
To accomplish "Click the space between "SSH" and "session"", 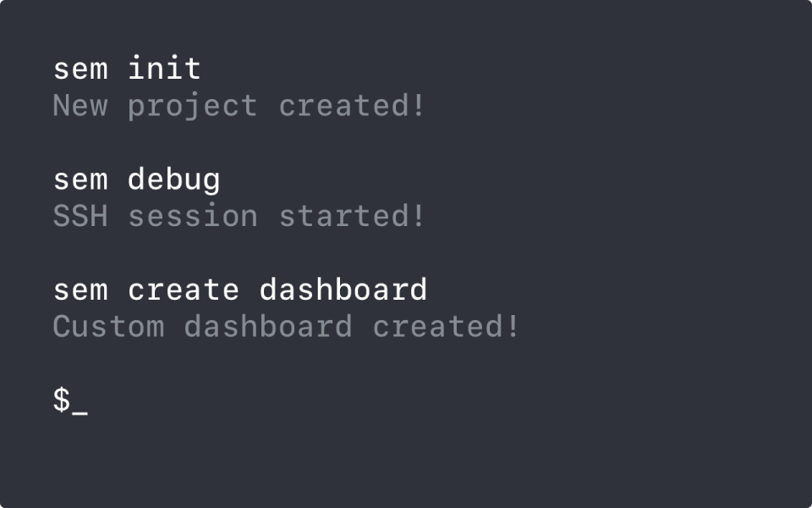I will pyautogui.click(x=118, y=216).
